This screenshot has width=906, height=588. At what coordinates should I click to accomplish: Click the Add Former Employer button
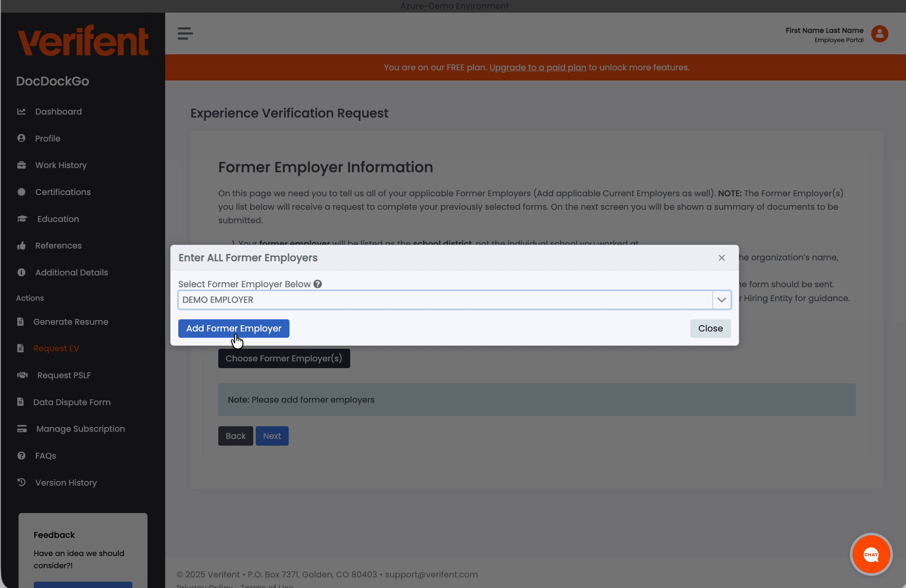[x=233, y=328]
